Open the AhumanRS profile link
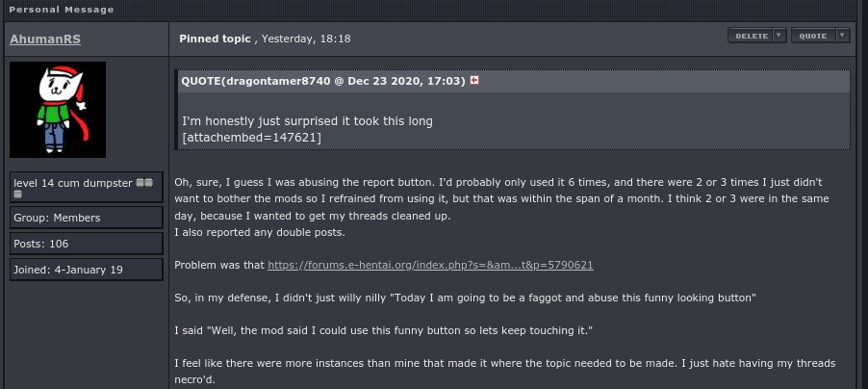This screenshot has height=389, width=868. [x=45, y=39]
